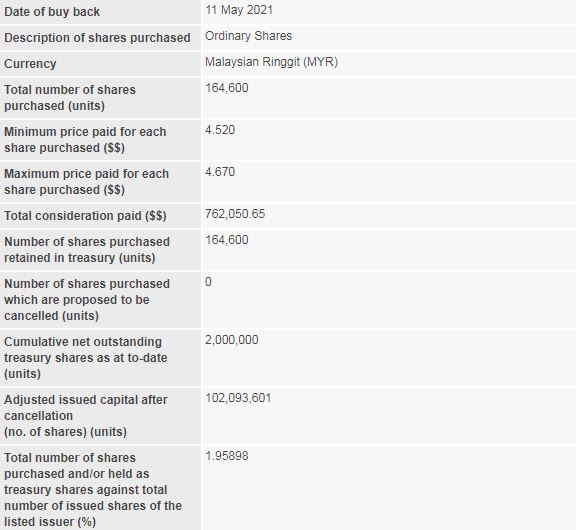
Task: Click Total consideration paid label
Action: click(85, 216)
